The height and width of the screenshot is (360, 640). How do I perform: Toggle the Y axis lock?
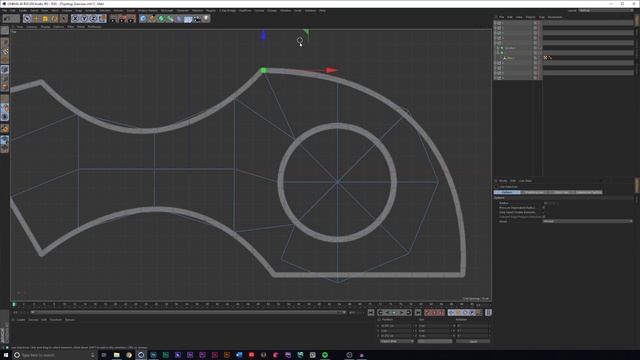point(84,18)
